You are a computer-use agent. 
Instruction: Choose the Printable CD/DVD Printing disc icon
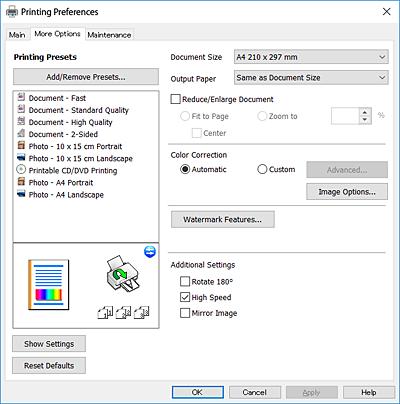[21, 169]
